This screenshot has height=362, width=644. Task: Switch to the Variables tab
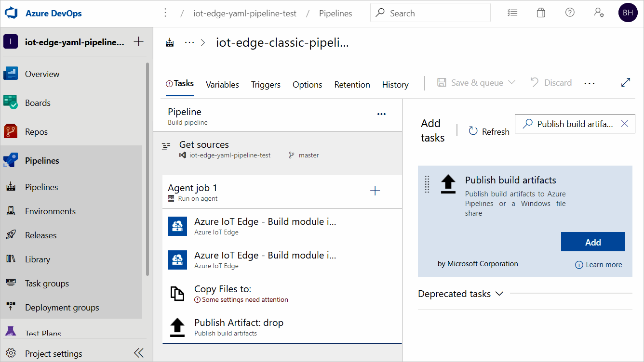pos(222,85)
